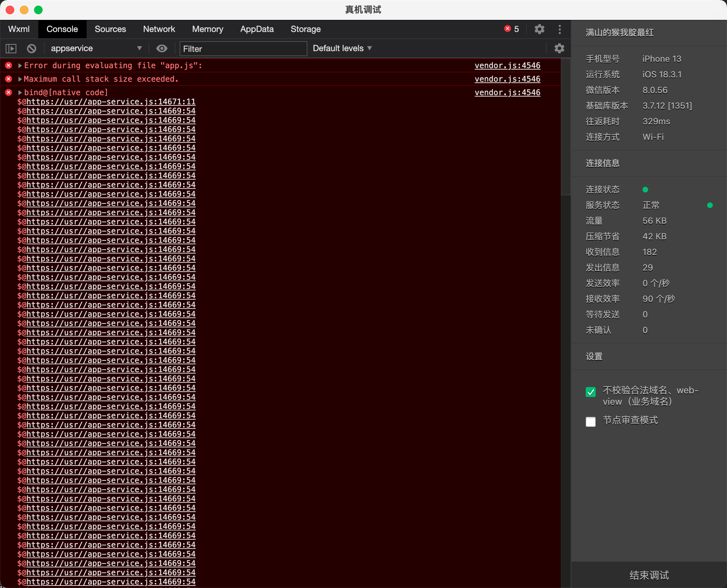Image resolution: width=727 pixels, height=588 pixels.
Task: Click the green 连接状态 indicator dot
Action: 645,190
